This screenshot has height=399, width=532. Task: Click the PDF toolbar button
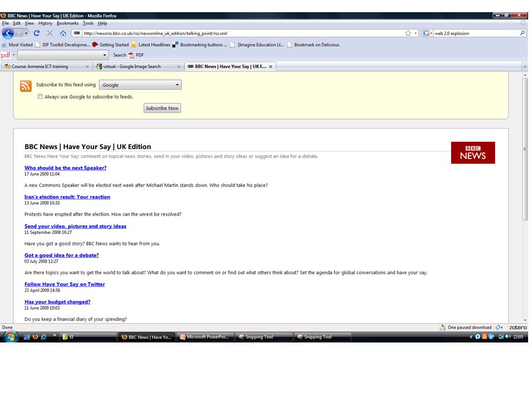pyautogui.click(x=136, y=55)
